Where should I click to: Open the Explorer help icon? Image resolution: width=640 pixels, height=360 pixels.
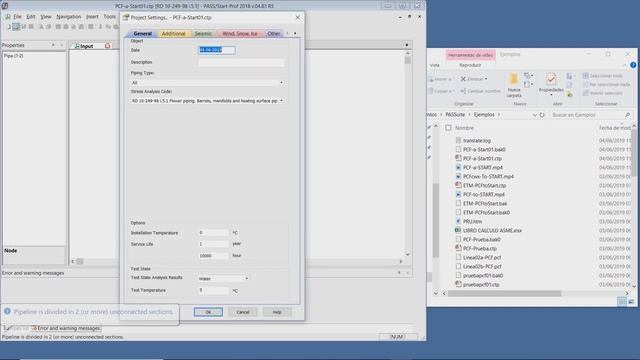point(633,65)
